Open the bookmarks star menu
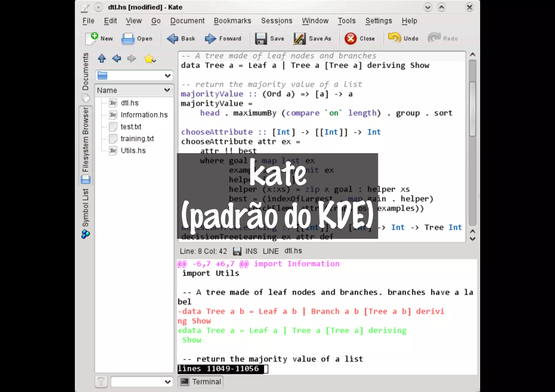 click(x=150, y=58)
